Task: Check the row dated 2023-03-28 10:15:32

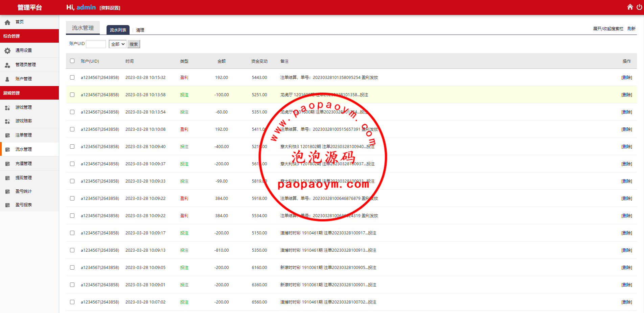Action: pos(72,78)
